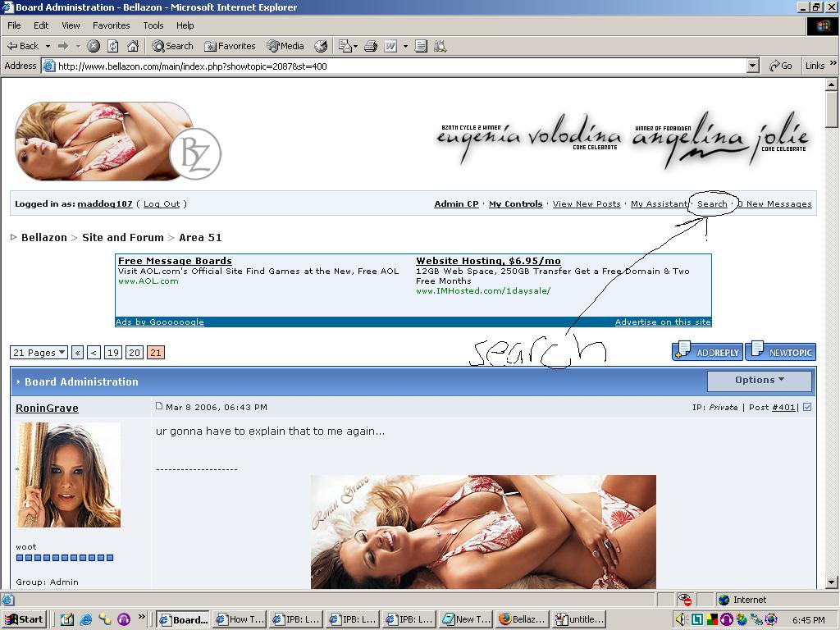The image size is (840, 630).
Task: Expand the address bar URL dropdown
Action: (x=753, y=66)
